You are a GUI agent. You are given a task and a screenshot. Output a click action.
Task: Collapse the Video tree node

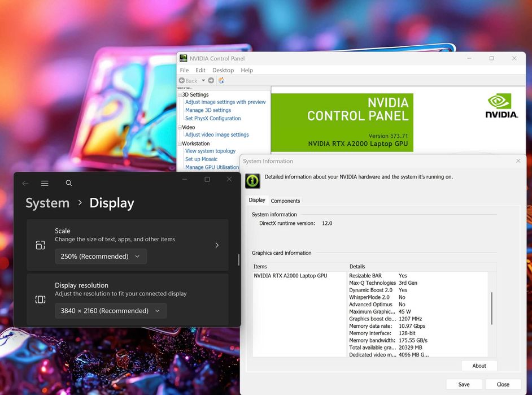click(180, 127)
